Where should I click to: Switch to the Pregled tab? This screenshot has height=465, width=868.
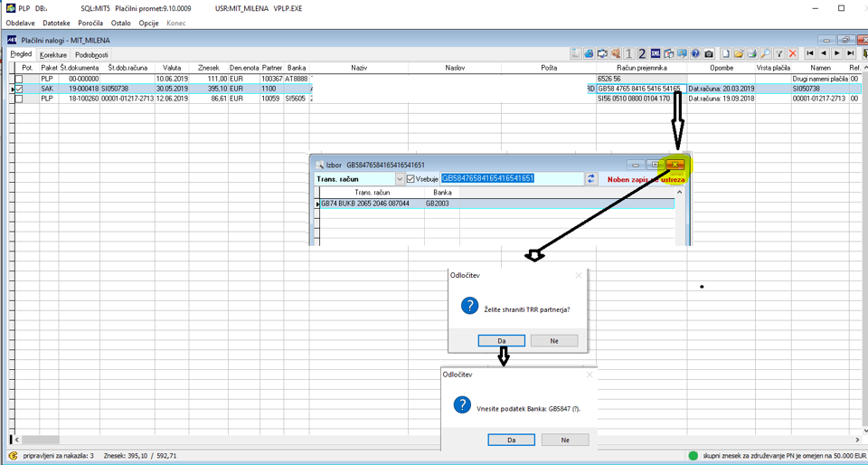tap(21, 55)
